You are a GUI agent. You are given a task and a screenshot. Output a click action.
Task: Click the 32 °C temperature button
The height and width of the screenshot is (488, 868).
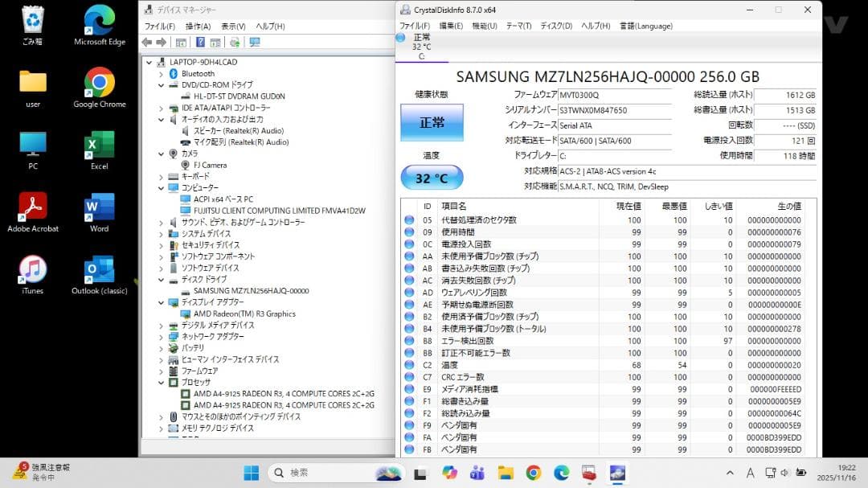[x=431, y=178]
